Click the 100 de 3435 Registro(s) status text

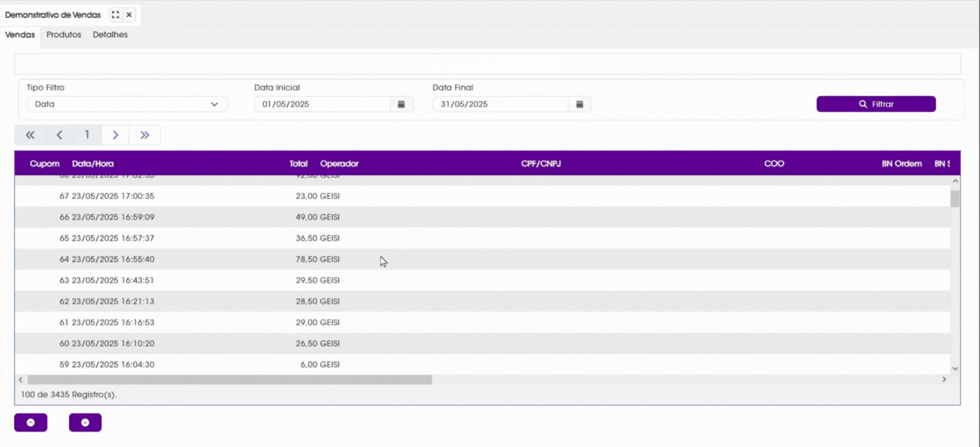(x=69, y=395)
